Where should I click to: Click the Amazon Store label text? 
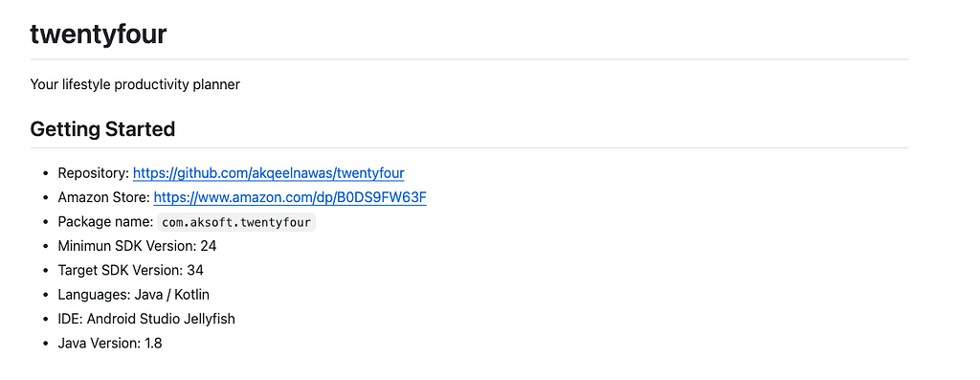tap(103, 197)
